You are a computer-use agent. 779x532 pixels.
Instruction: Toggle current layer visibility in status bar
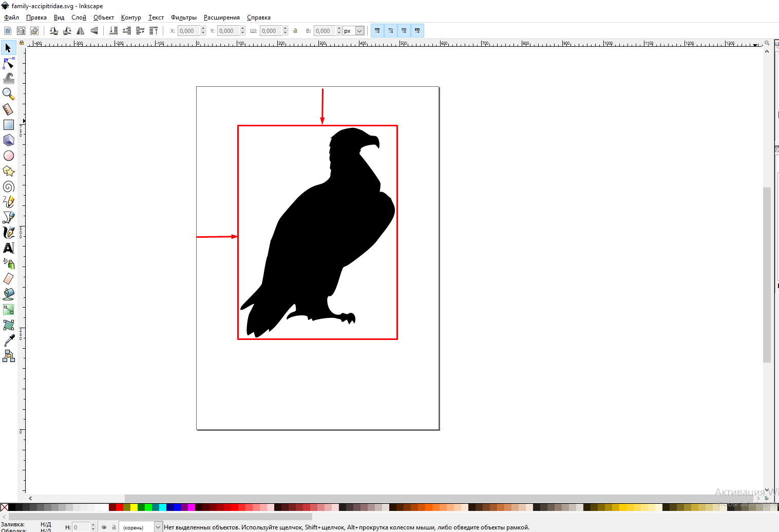tap(104, 527)
